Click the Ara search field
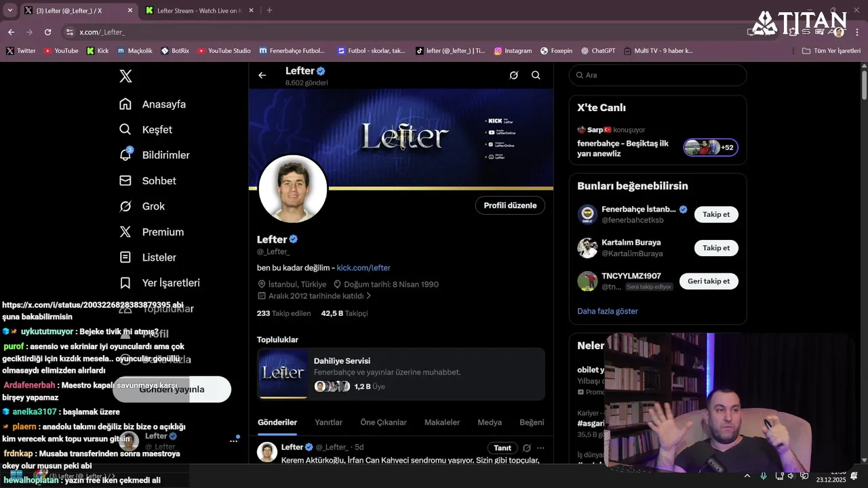Viewport: 868px width, 488px height. pos(658,75)
